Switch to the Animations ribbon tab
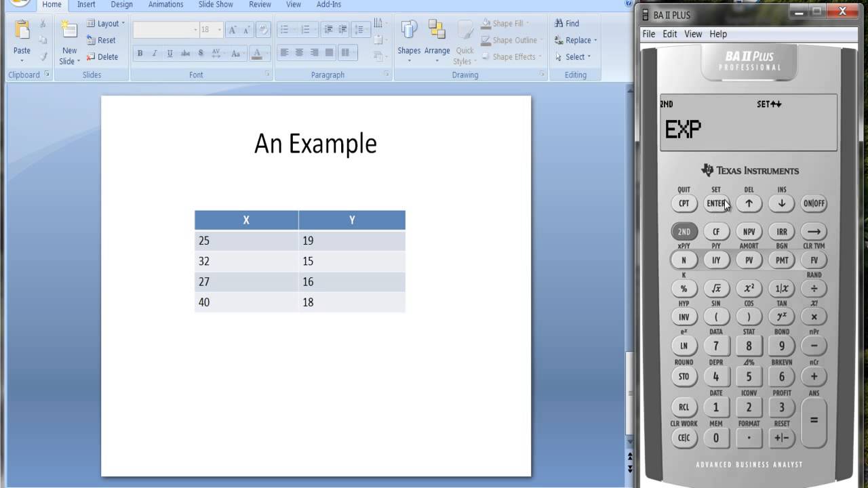 point(166,5)
